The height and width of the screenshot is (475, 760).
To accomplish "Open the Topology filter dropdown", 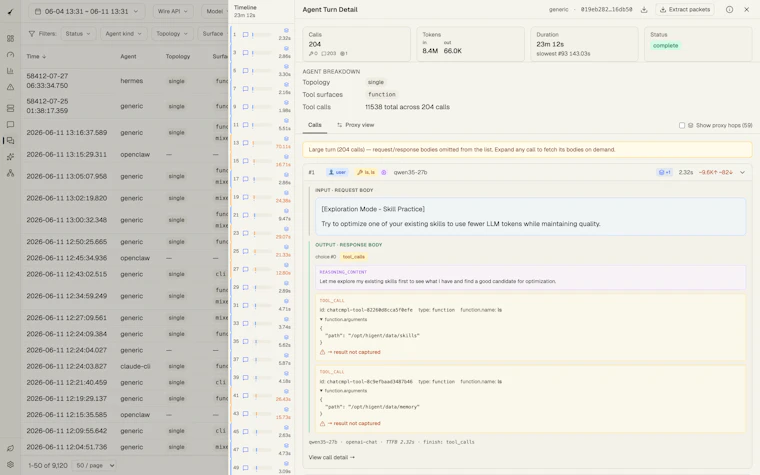I will [172, 33].
